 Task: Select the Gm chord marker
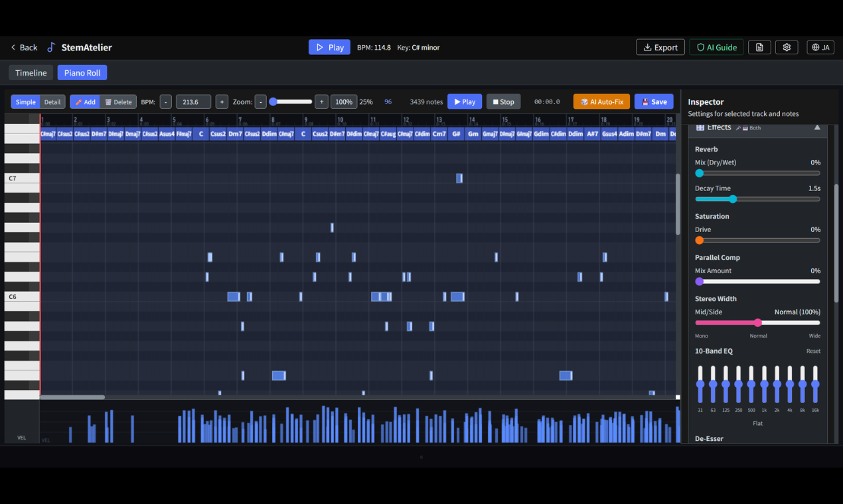(x=473, y=133)
